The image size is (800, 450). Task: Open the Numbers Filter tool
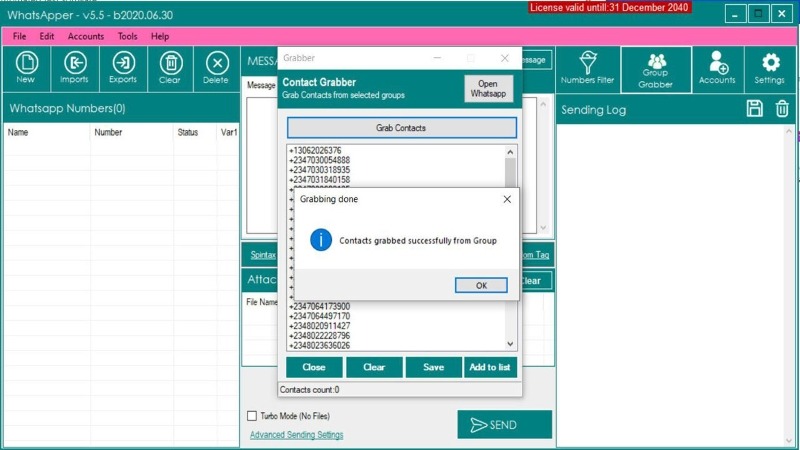(587, 68)
